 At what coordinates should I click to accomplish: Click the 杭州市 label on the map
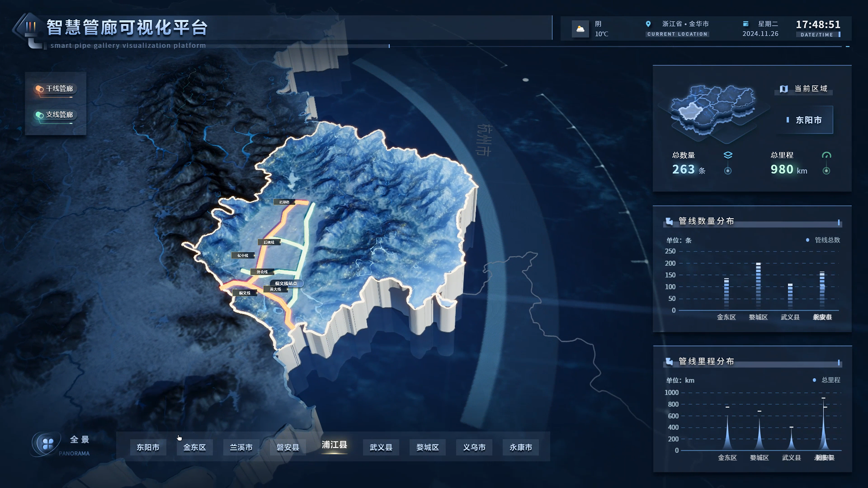coord(484,140)
